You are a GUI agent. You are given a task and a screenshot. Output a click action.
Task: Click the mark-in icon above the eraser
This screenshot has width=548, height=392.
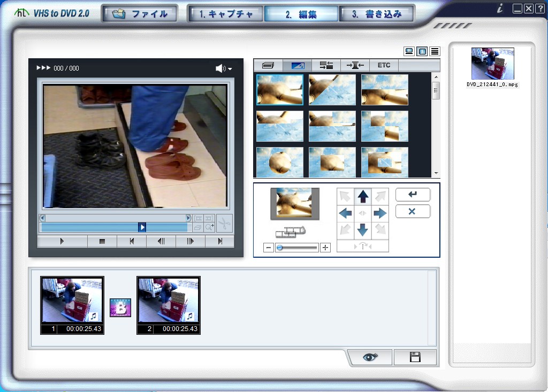pyautogui.click(x=198, y=218)
